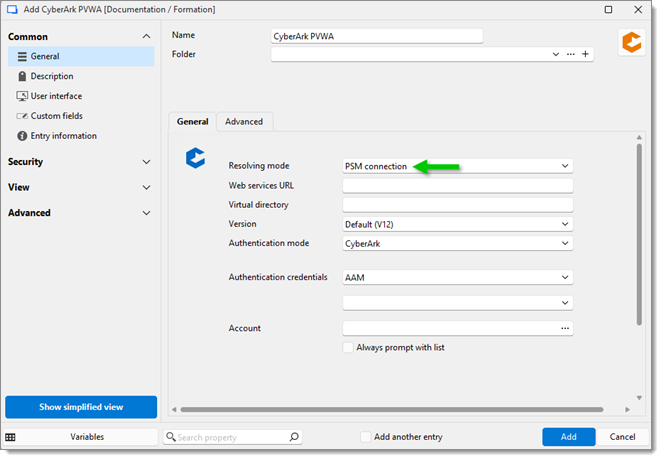The image size is (662, 460).
Task: Click the magnifier at search box start
Action: 171,437
